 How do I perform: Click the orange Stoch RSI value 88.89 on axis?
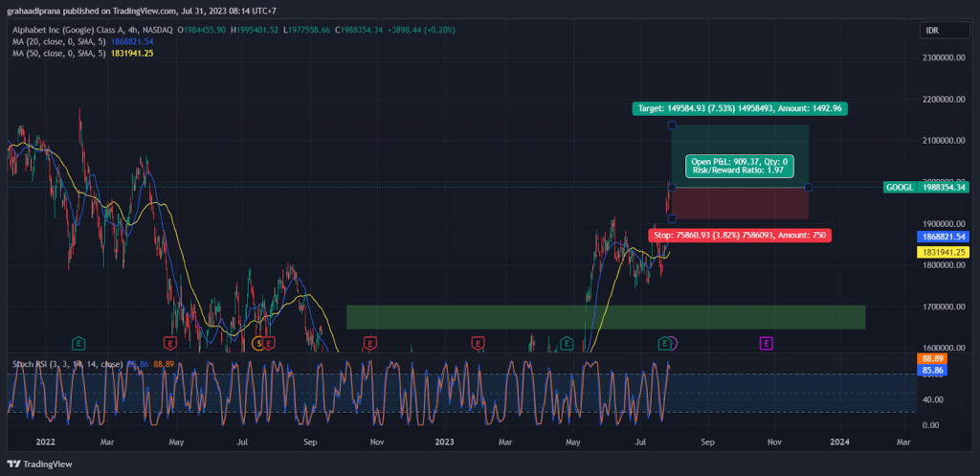click(x=932, y=359)
